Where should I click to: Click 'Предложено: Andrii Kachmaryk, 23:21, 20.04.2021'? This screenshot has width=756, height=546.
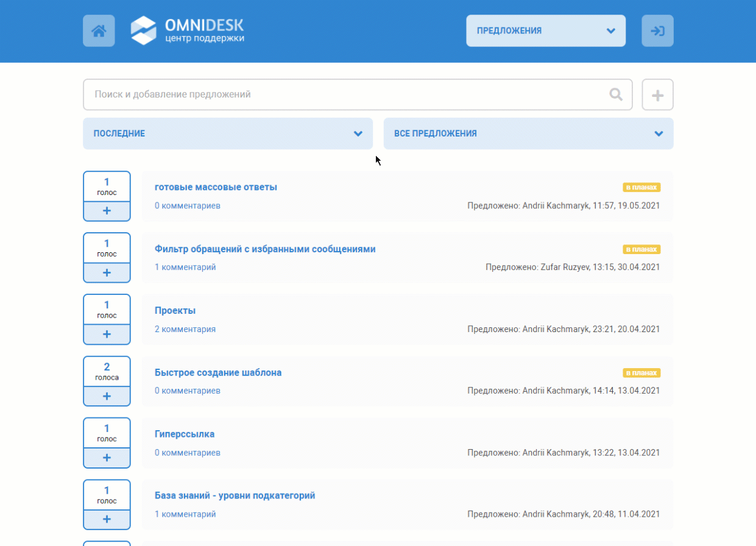tap(563, 329)
